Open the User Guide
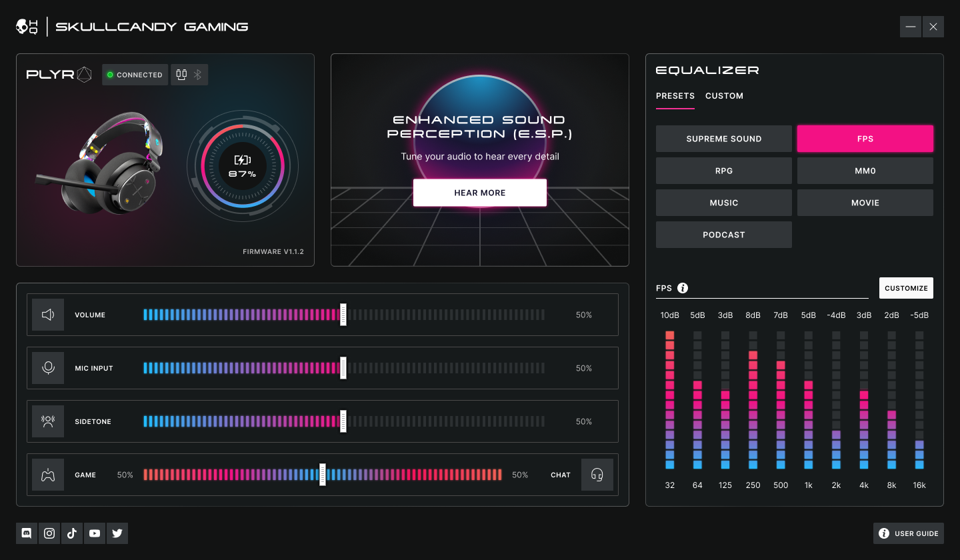 [908, 533]
